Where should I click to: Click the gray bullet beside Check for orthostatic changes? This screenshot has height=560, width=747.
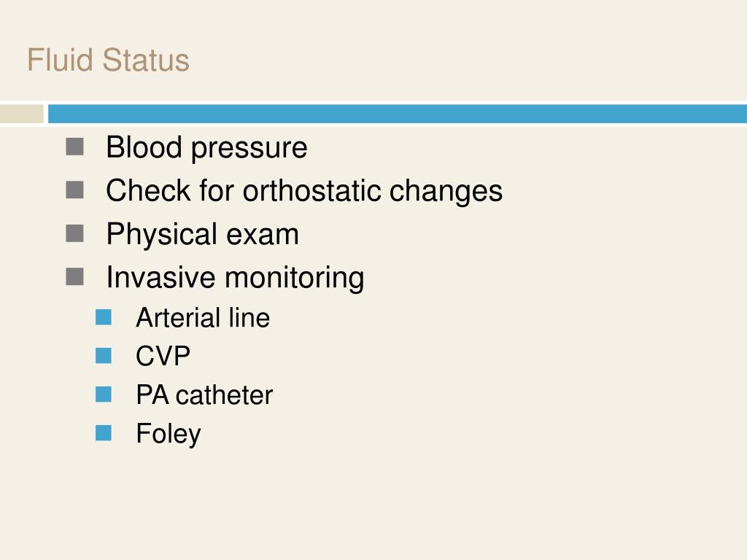(75, 190)
